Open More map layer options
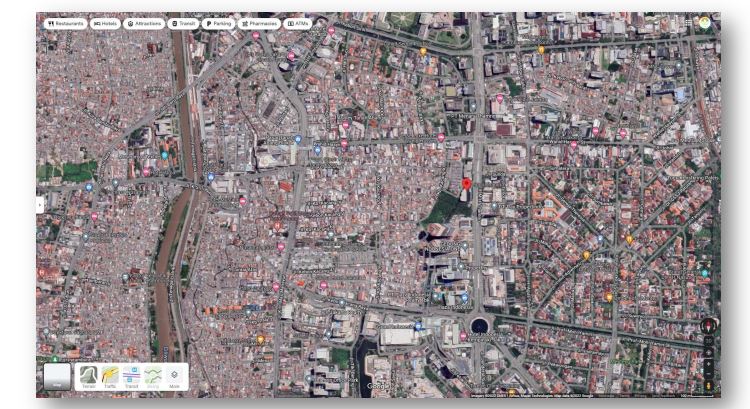 coord(174,377)
